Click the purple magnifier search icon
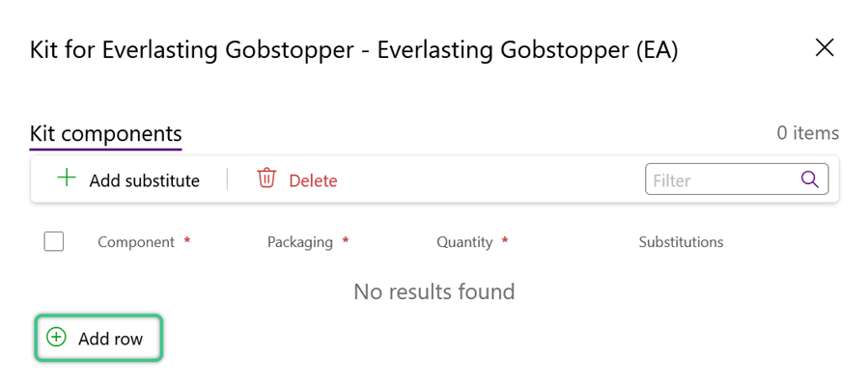Viewport: 868px width, 384px height. [x=809, y=179]
